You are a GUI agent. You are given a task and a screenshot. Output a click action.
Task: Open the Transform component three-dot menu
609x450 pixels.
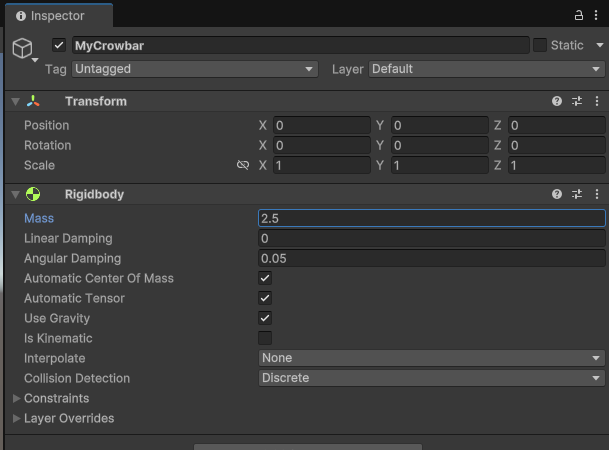click(597, 101)
